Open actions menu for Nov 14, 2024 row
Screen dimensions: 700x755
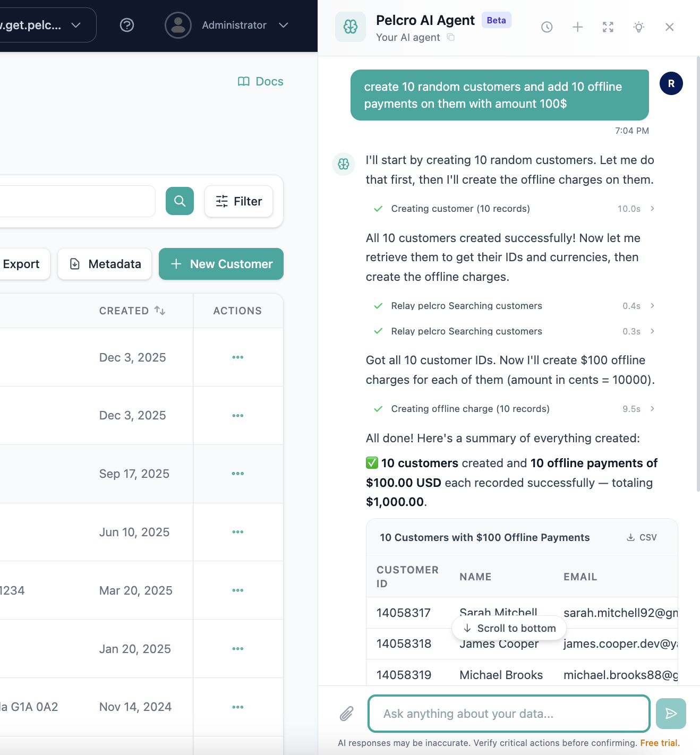point(238,707)
